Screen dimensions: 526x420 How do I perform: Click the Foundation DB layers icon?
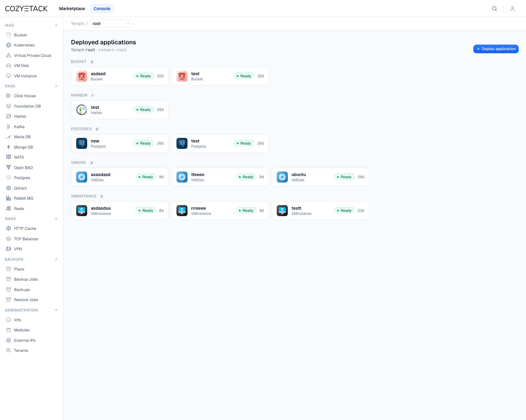(x=9, y=106)
